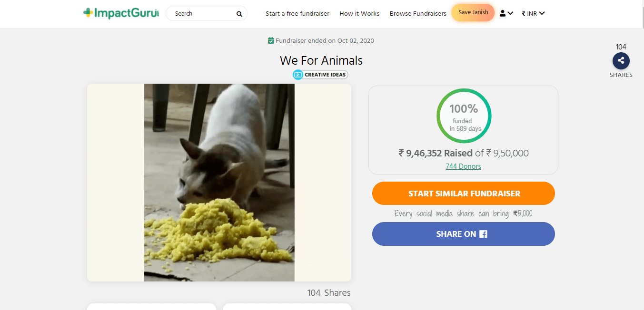Click the 100% funded progress circle
The image size is (644, 310).
(x=464, y=116)
